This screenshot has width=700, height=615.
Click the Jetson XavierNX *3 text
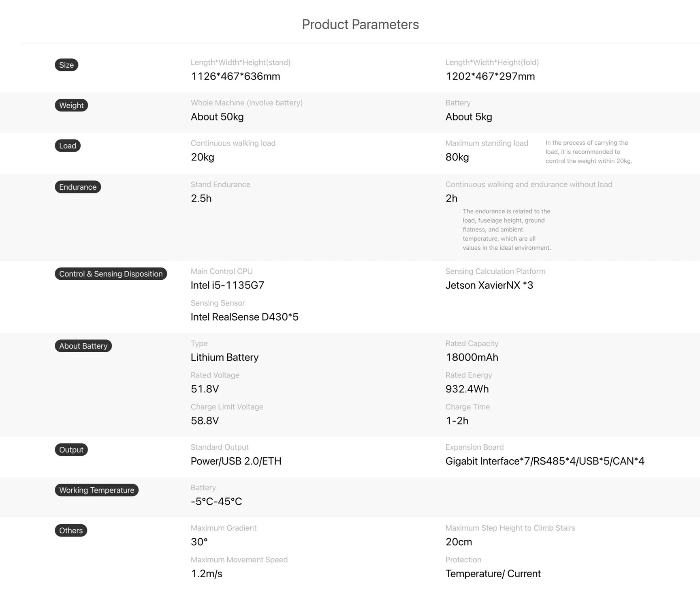(x=489, y=285)
